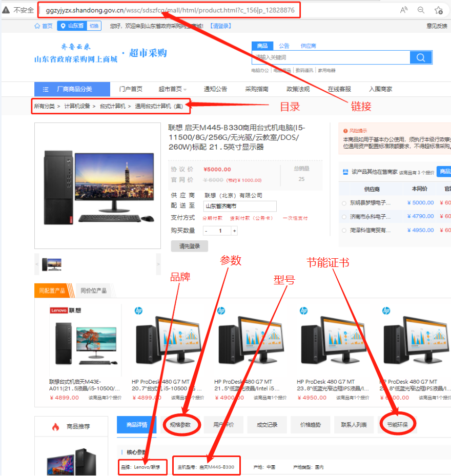Click the 厂商商品分类 list icon

(x=46, y=89)
